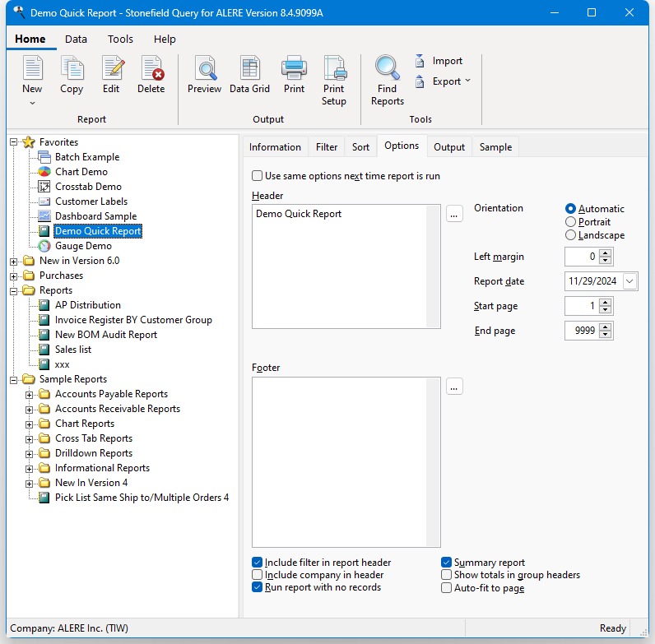Image resolution: width=655 pixels, height=644 pixels.
Task: Click the Find Reports icon
Action: 387,68
